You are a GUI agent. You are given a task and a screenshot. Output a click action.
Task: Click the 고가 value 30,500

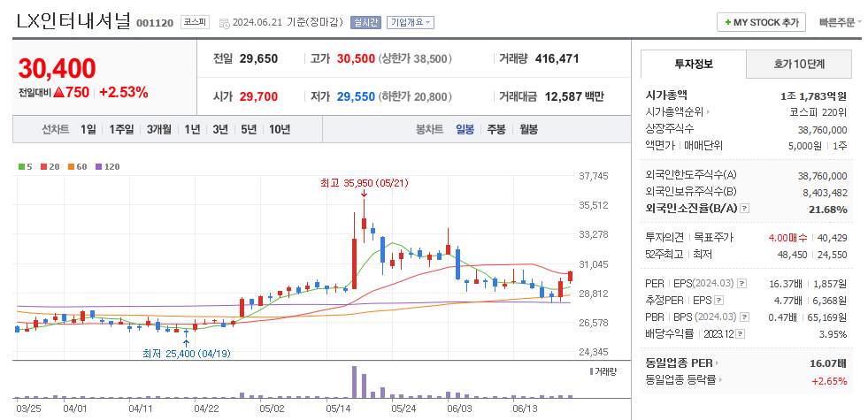[356, 58]
